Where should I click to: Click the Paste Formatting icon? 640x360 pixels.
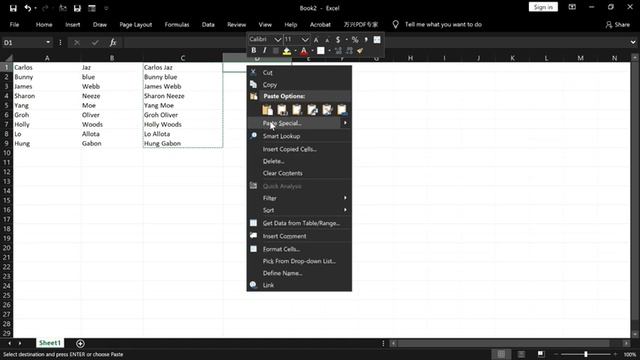click(327, 110)
